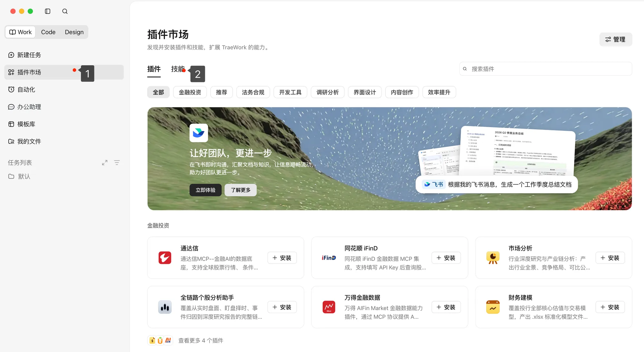Screen dimensions: 644x352
Task: Install the 同花顺 iFinD plugin
Action: coord(446,258)
